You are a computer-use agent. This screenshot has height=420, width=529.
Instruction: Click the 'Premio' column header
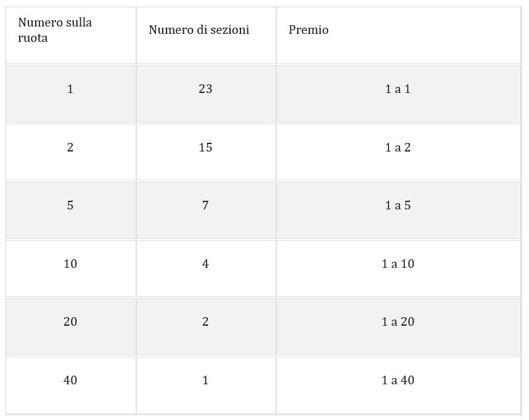(308, 30)
